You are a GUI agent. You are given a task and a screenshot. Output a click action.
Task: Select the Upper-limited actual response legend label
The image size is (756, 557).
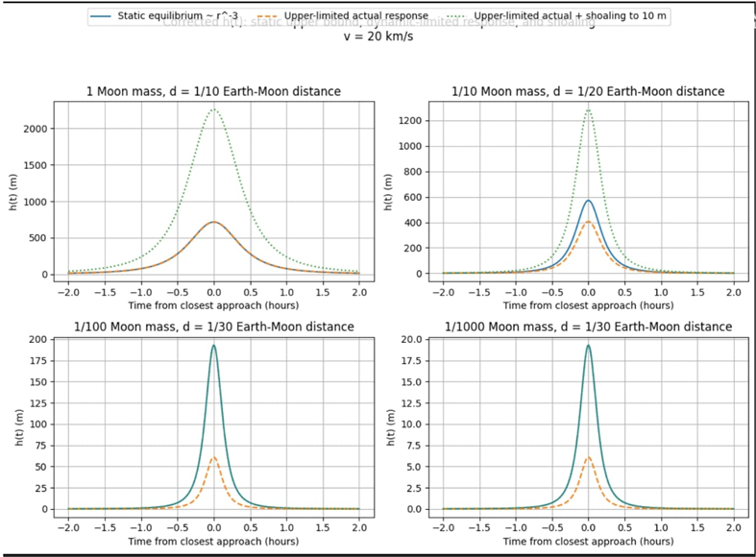click(x=355, y=16)
